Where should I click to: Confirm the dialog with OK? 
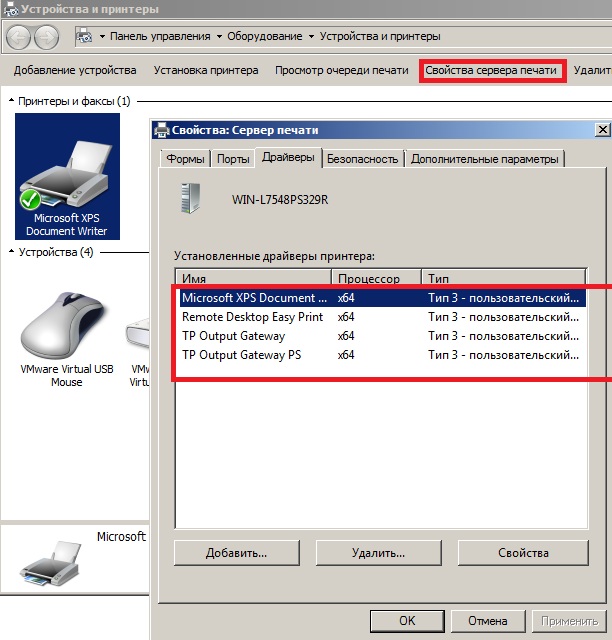pyautogui.click(x=407, y=621)
